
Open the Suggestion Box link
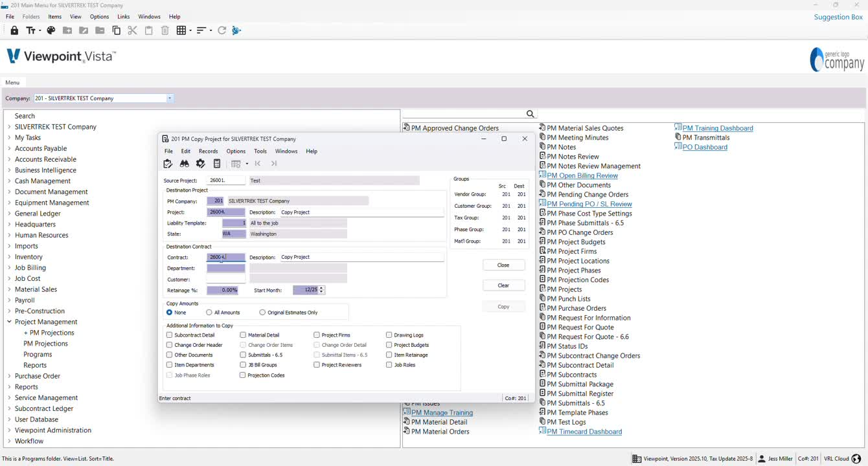[x=838, y=17]
